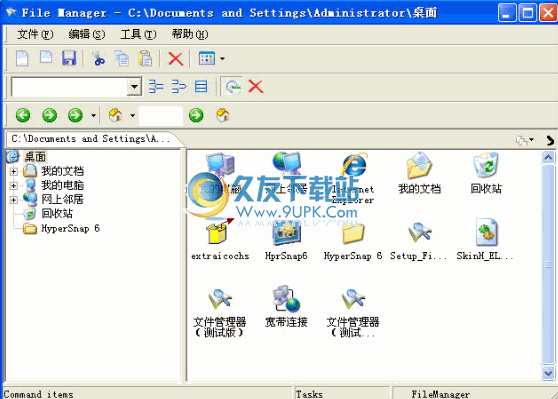Click the green Back arrow button

coord(23,115)
